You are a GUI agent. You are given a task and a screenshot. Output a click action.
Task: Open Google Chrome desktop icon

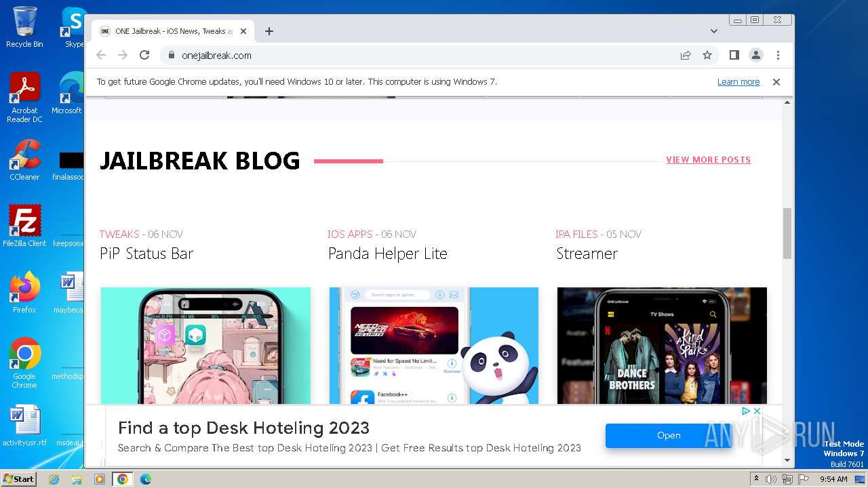[24, 363]
